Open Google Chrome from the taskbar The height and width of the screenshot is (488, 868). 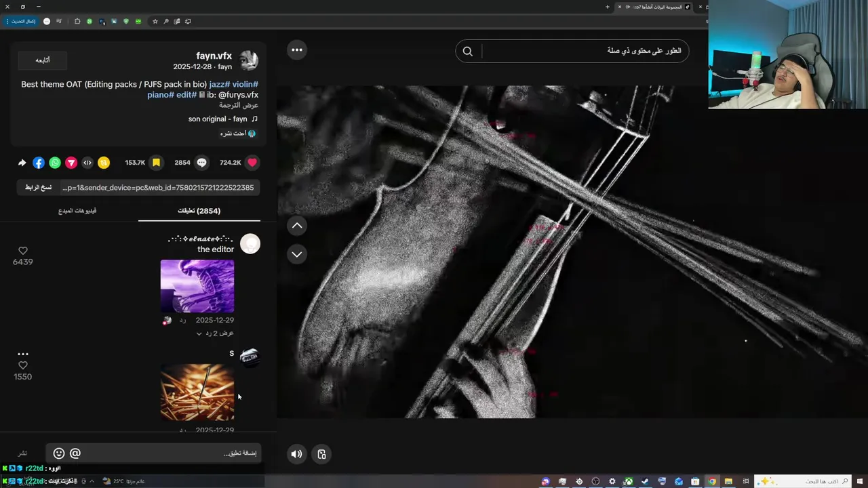[x=712, y=481]
